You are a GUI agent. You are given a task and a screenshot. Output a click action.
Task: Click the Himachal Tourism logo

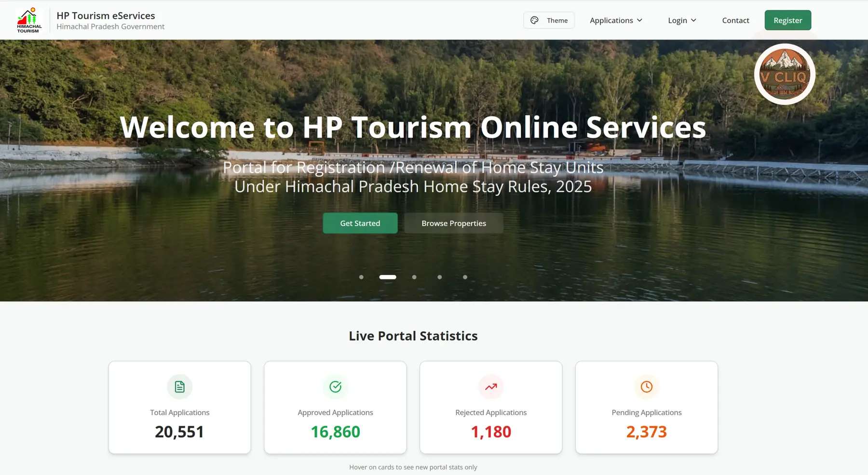28,20
